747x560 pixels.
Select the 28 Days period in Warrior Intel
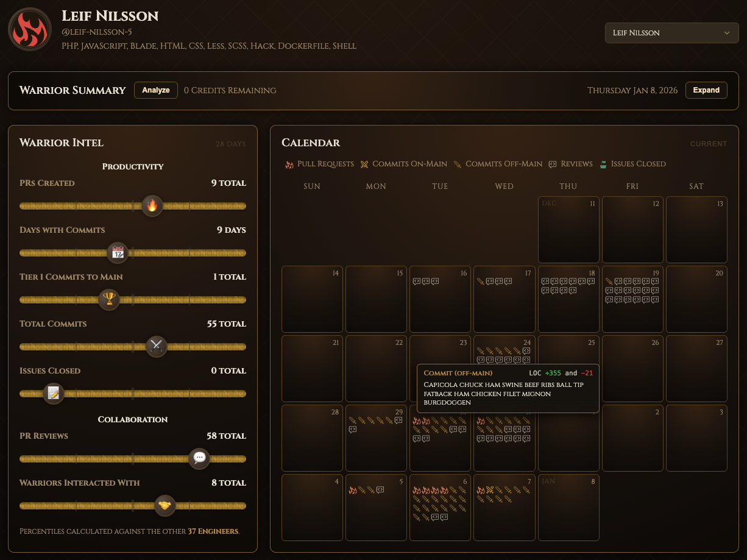tap(230, 144)
